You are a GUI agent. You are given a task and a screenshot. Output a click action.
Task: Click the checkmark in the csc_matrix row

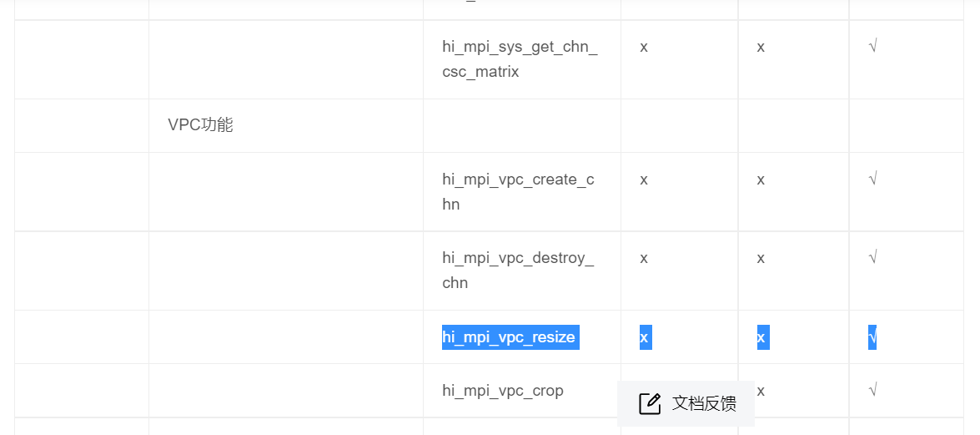[x=872, y=47]
